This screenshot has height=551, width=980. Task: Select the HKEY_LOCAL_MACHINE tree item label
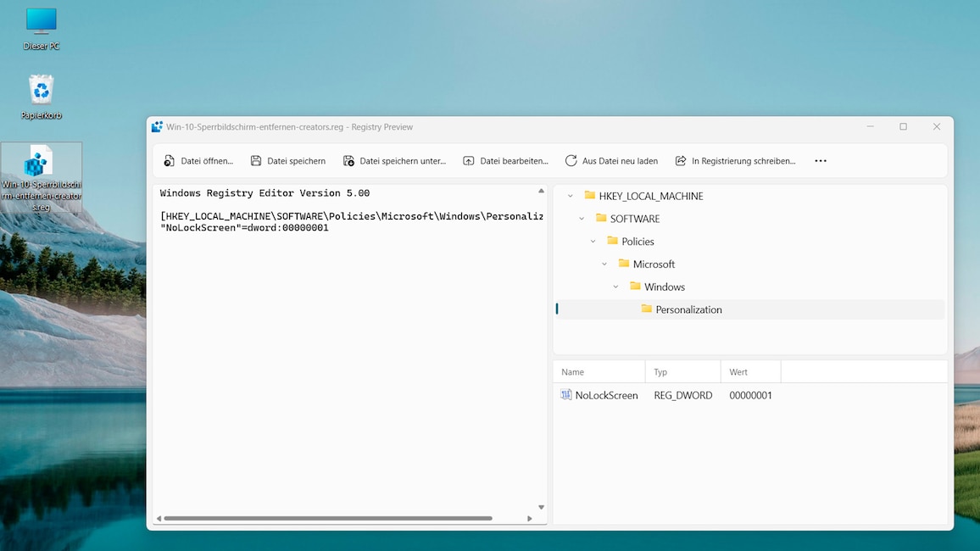651,196
